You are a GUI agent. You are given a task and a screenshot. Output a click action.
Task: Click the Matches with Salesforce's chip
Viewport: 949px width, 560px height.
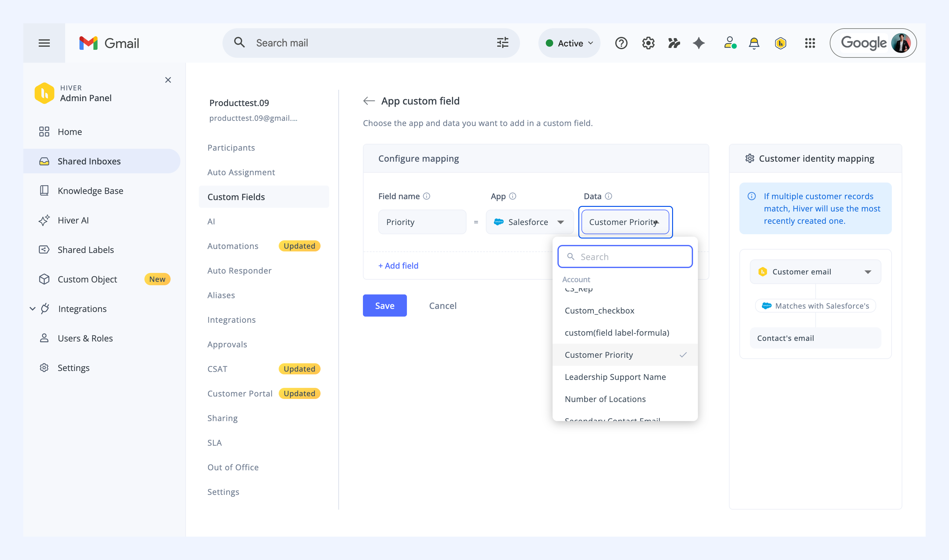pyautogui.click(x=815, y=306)
